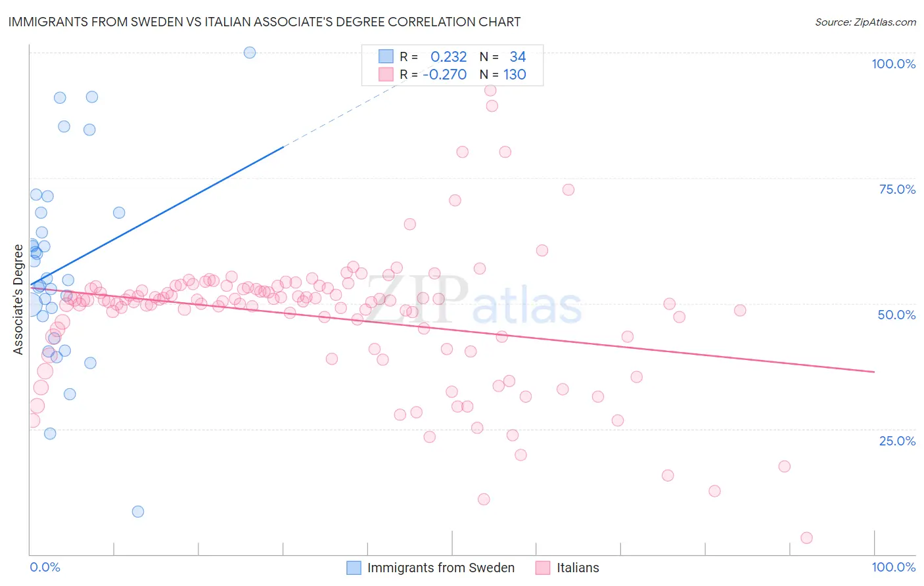Click the chart title text

tap(264, 22)
